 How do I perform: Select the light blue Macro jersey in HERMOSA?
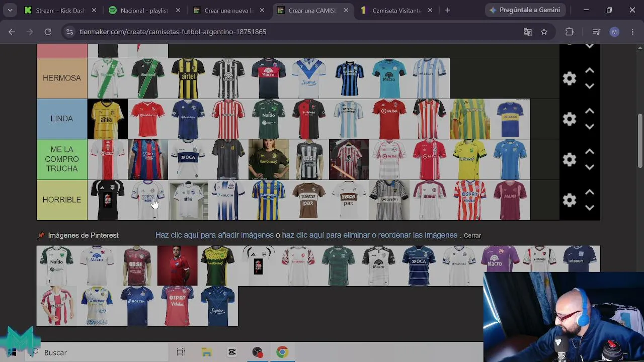tap(389, 78)
